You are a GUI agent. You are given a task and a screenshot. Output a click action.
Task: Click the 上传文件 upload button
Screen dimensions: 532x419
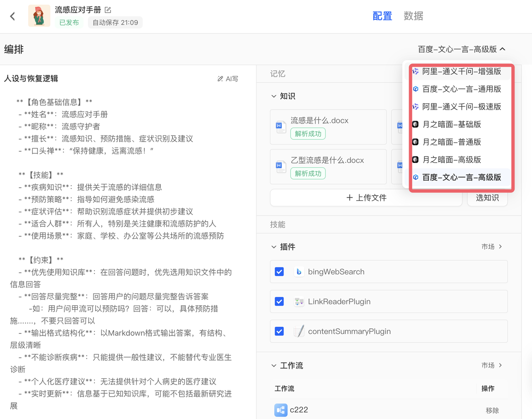tap(366, 198)
